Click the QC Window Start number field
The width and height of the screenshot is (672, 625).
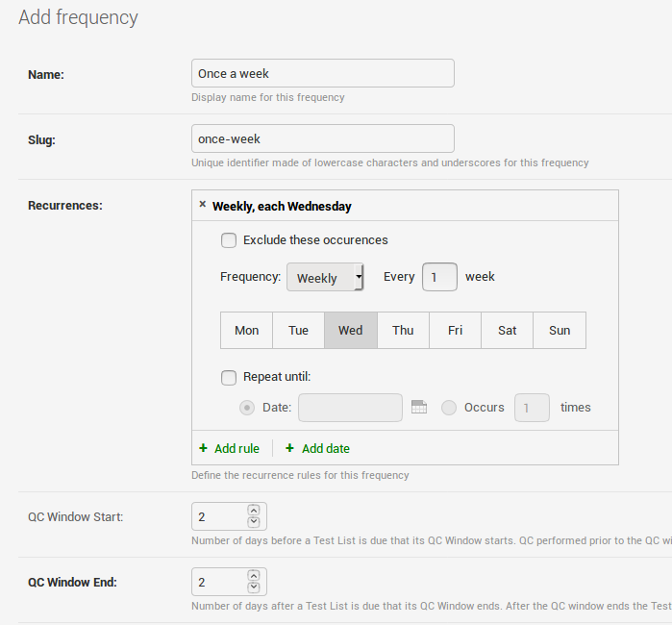(229, 516)
